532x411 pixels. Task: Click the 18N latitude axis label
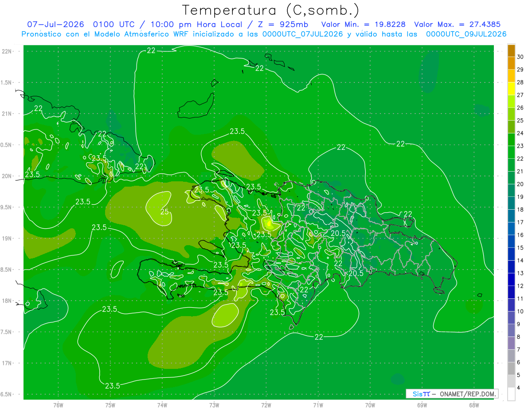7,301
